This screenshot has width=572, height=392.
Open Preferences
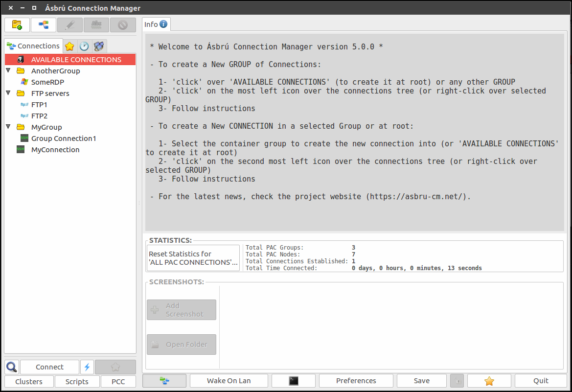pyautogui.click(x=356, y=381)
